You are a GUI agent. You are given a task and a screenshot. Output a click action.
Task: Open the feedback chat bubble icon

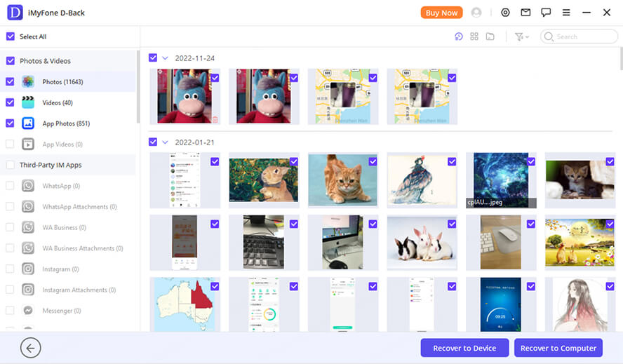[546, 13]
